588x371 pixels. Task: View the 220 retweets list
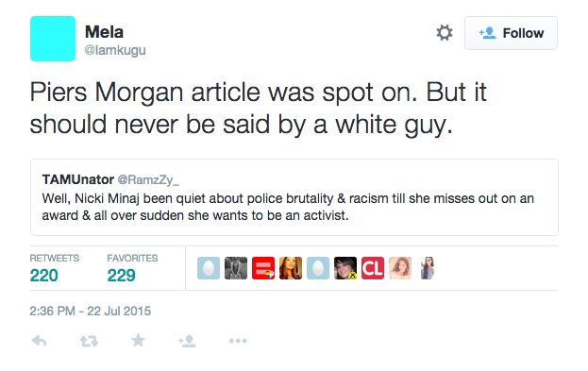coord(43,276)
